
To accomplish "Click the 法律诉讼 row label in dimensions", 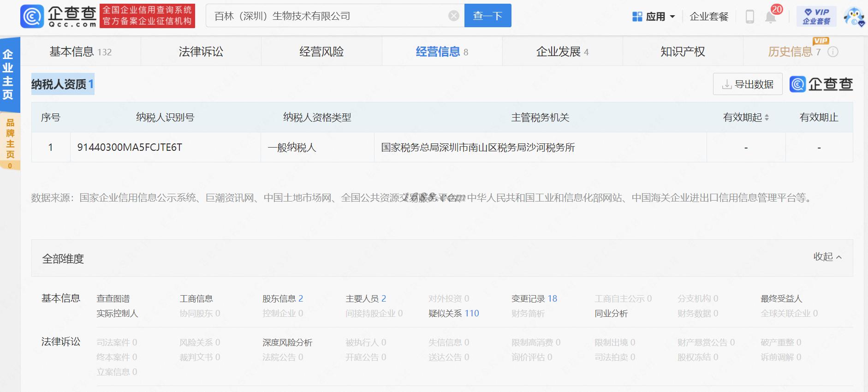I will coord(61,342).
